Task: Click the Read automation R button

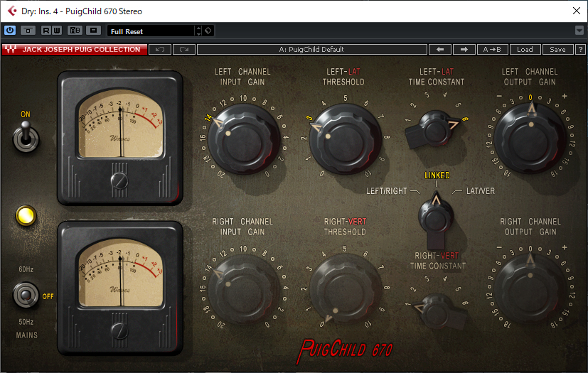Action: click(x=46, y=31)
